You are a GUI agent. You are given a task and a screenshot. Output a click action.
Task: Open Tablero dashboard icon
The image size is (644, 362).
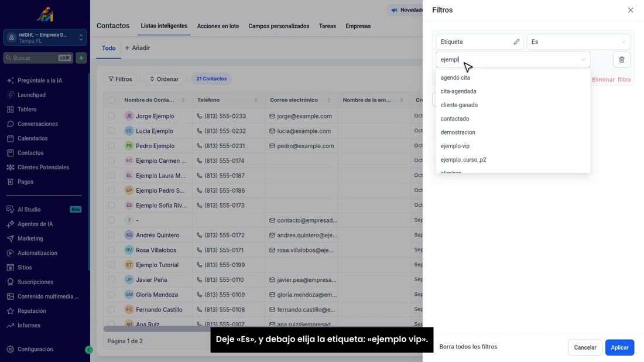point(11,110)
